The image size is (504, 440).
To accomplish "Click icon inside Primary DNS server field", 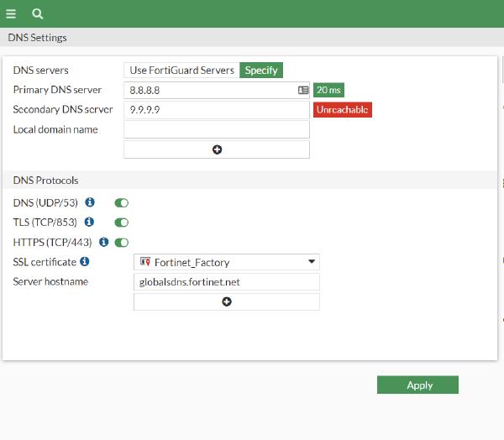I will click(302, 90).
